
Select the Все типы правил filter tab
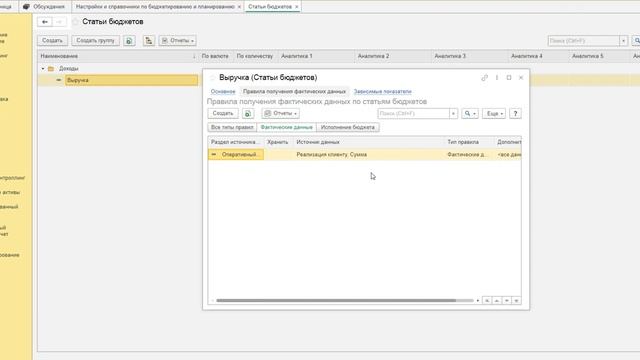tap(232, 127)
